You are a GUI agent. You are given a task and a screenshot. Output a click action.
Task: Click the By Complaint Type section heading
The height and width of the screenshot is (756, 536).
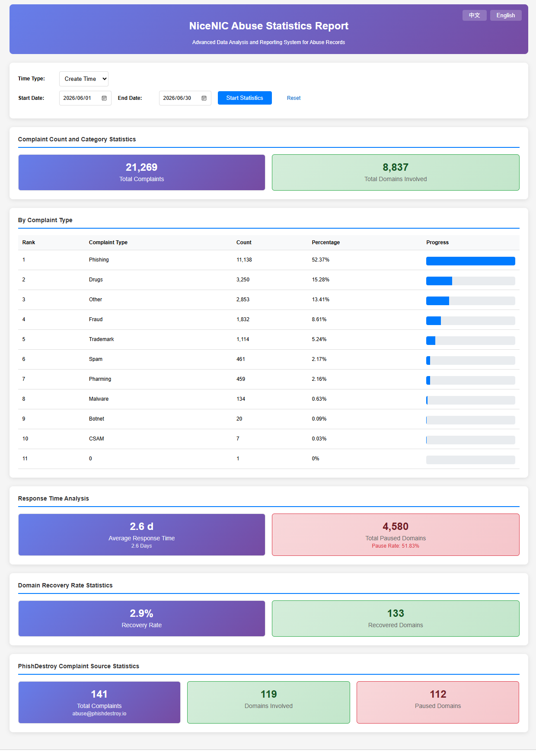pos(45,220)
